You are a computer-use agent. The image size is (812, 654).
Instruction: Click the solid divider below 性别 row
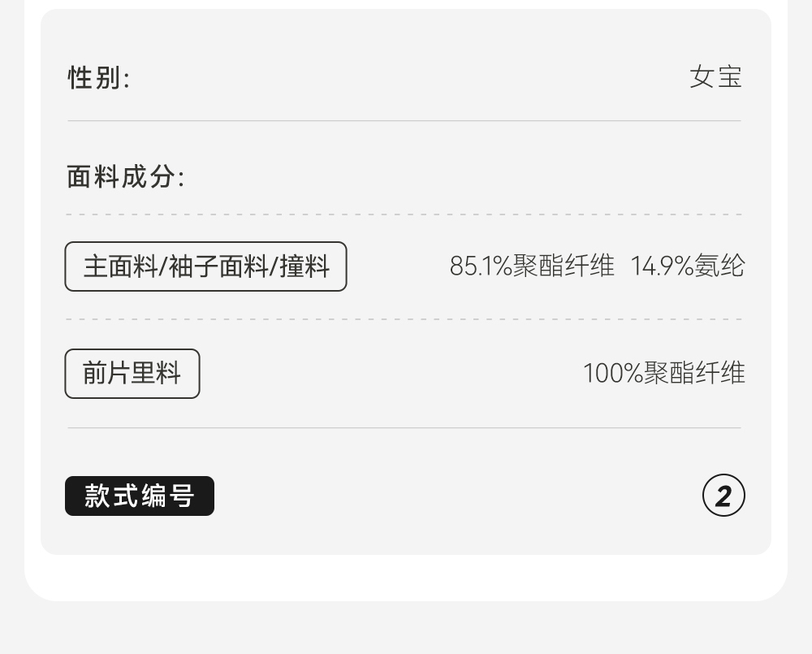[x=404, y=121]
